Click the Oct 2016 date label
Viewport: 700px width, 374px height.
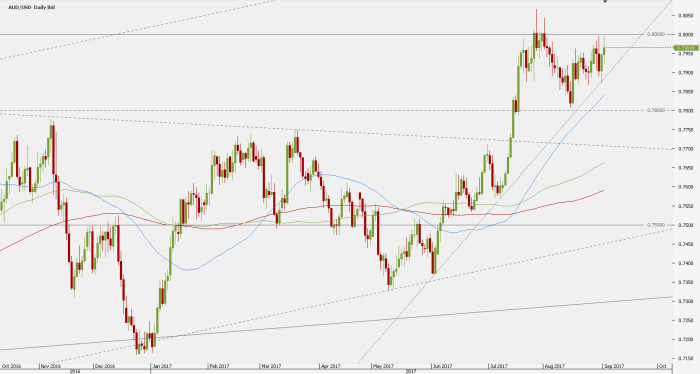[x=11, y=366]
